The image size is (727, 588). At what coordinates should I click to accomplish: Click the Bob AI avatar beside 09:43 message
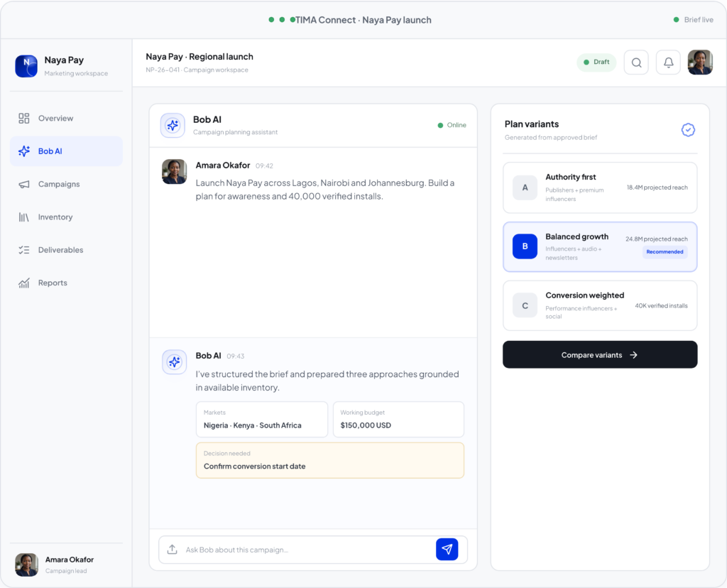click(175, 361)
